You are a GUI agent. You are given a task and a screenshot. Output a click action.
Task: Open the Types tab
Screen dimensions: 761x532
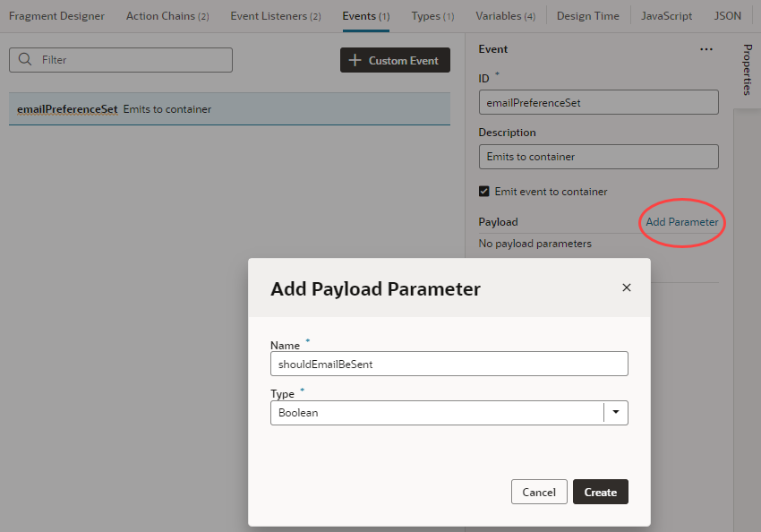(431, 15)
